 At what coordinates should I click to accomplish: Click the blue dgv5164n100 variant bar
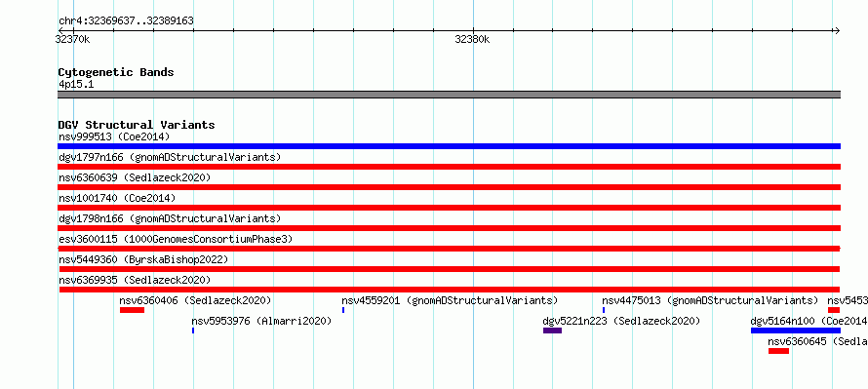[796, 331]
